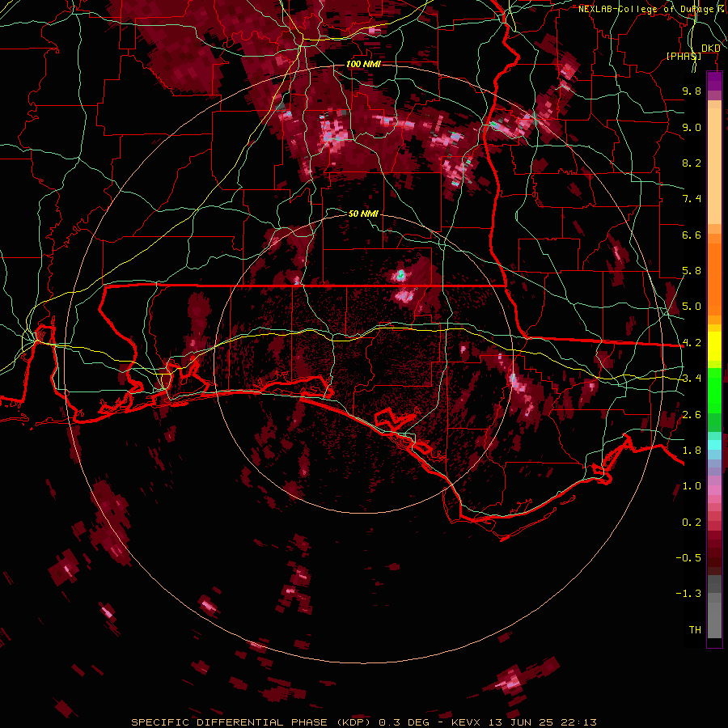Click the TH threshold label on the scale
Viewport: 728px width, 728px height.
pos(695,630)
